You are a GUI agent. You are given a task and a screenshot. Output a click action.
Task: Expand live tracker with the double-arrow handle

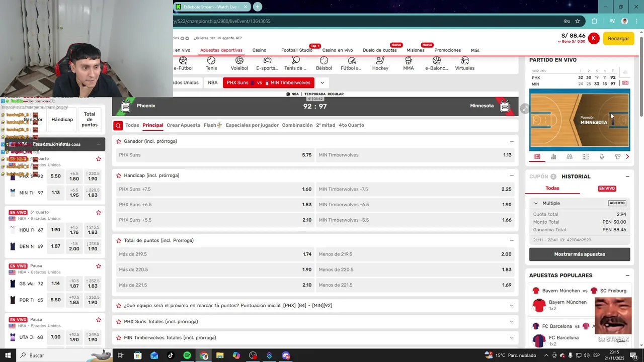pos(524,108)
